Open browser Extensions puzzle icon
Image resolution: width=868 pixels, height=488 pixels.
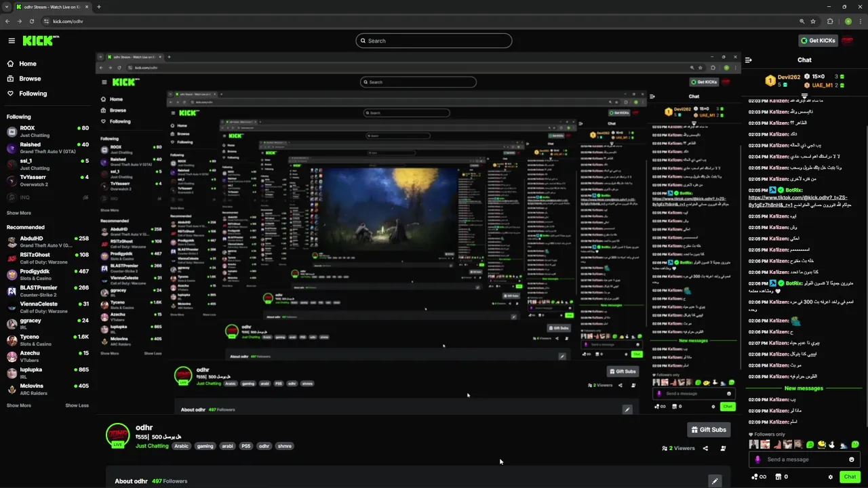[x=830, y=21]
